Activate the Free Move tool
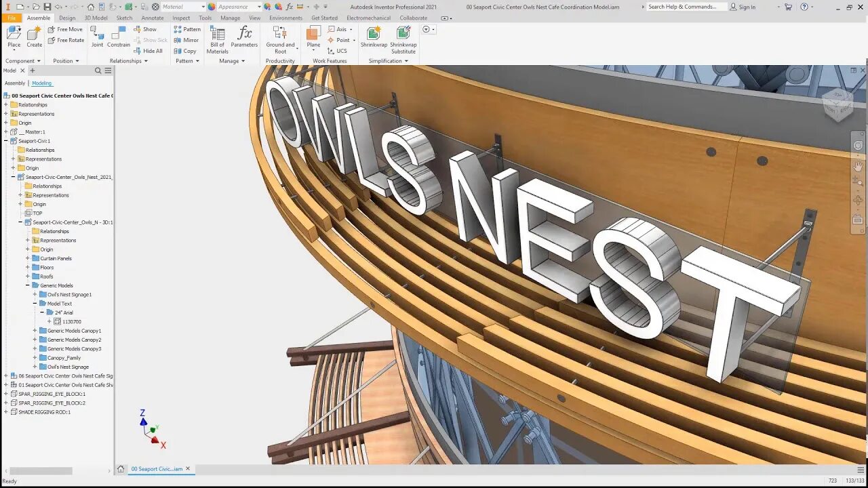 [65, 29]
